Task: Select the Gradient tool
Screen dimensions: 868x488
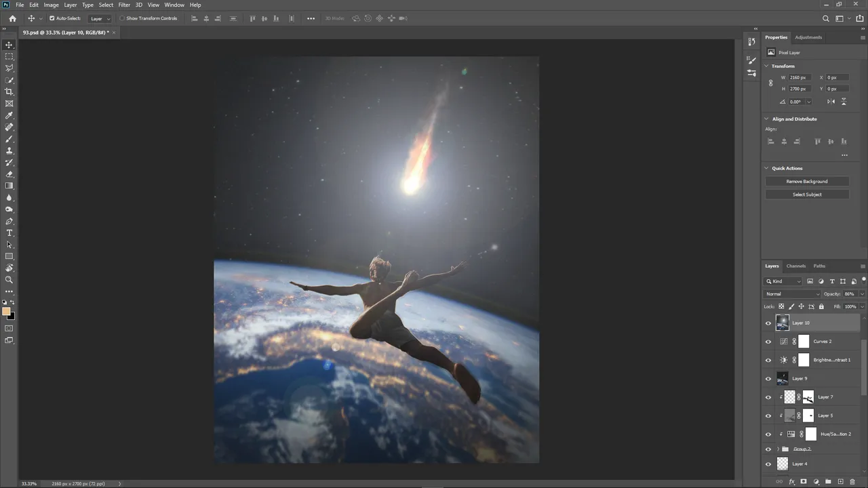Action: (9, 186)
